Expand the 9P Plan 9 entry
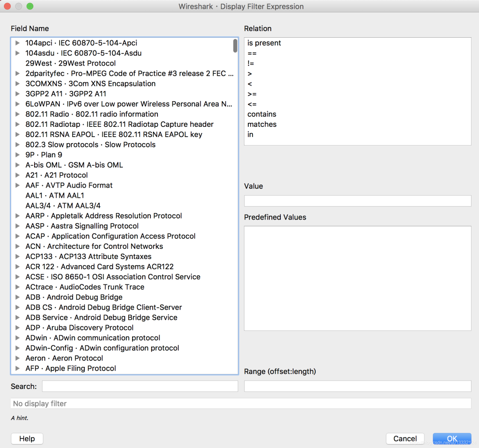This screenshot has width=479, height=448. [17, 155]
